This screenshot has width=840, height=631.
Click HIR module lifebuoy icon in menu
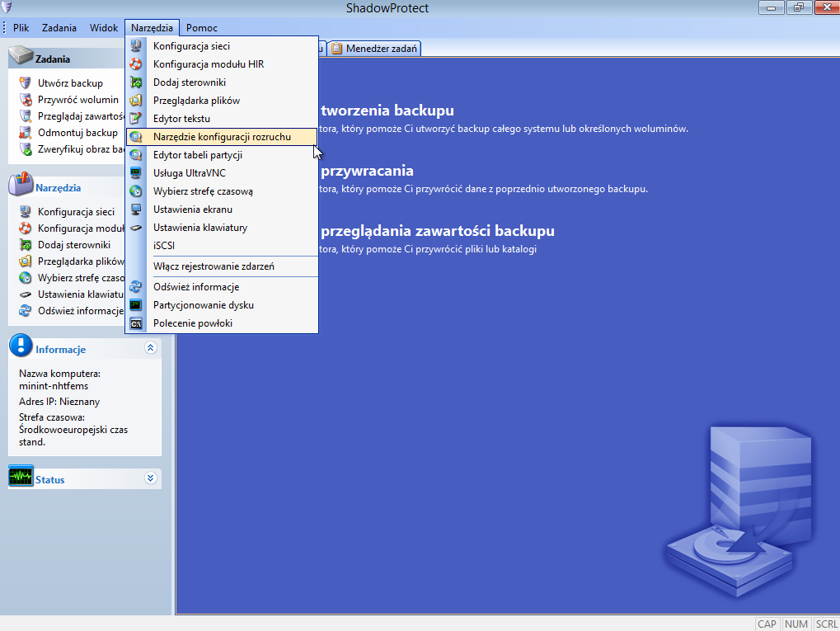(x=136, y=64)
